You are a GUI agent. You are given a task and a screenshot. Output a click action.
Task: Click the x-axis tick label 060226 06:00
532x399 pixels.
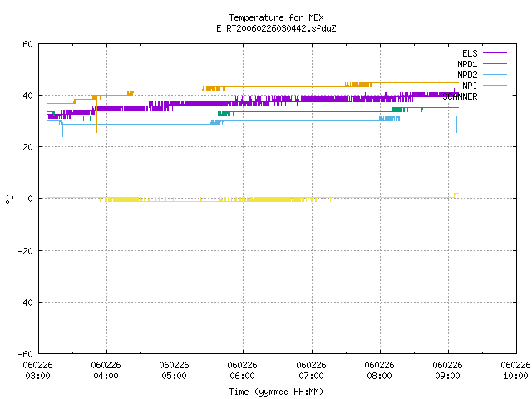tap(242, 371)
